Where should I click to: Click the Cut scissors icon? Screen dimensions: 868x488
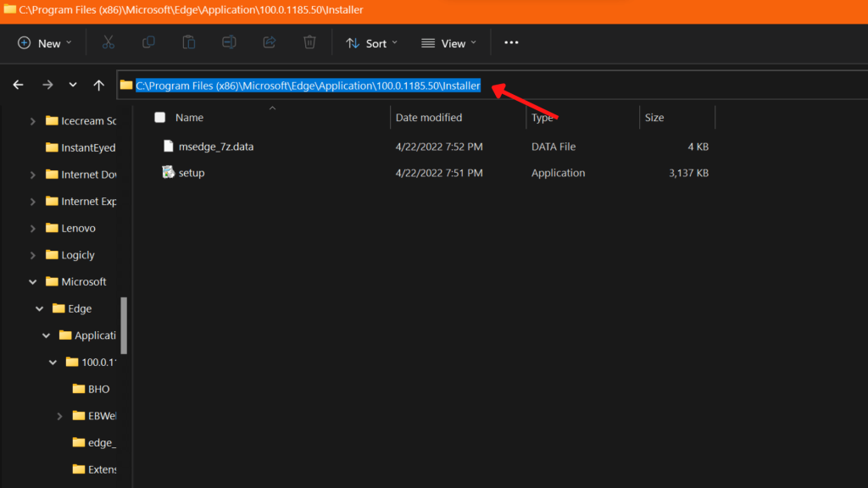coord(108,42)
